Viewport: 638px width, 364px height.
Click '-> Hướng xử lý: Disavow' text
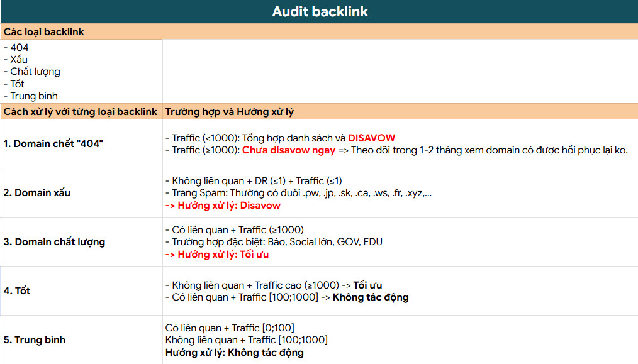click(223, 206)
